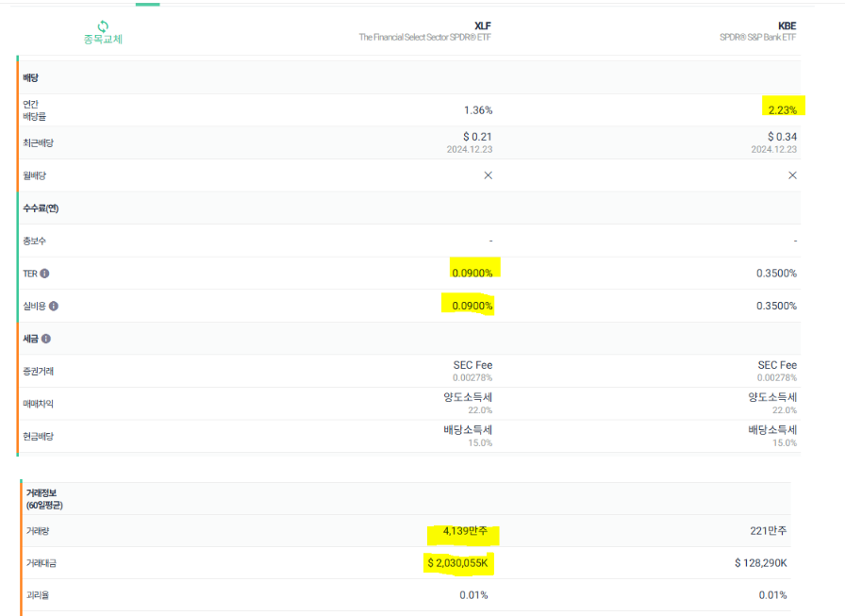
Task: Click KBE SEC Fee entry
Action: [x=777, y=371]
